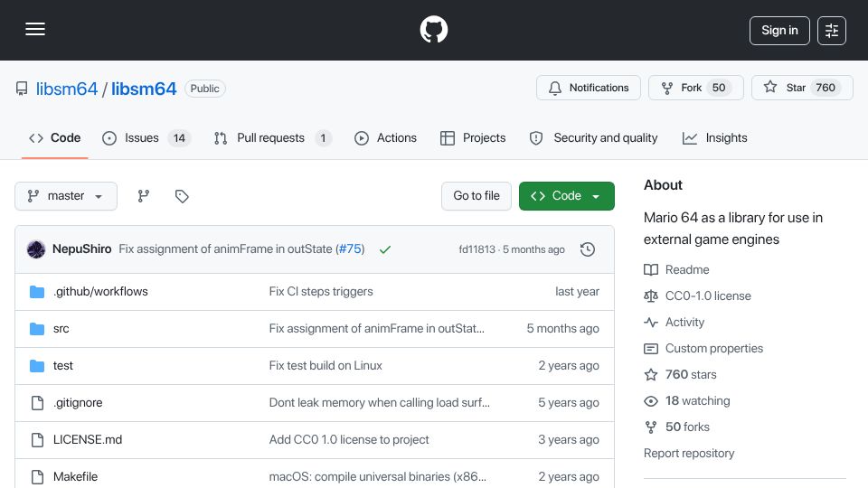Star the repository
The image size is (868, 488).
(x=802, y=88)
